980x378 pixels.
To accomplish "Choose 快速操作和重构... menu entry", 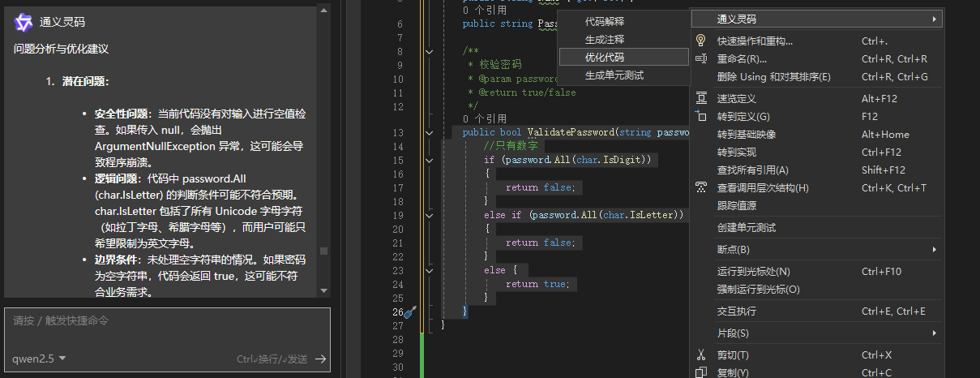I will pyautogui.click(x=817, y=41).
